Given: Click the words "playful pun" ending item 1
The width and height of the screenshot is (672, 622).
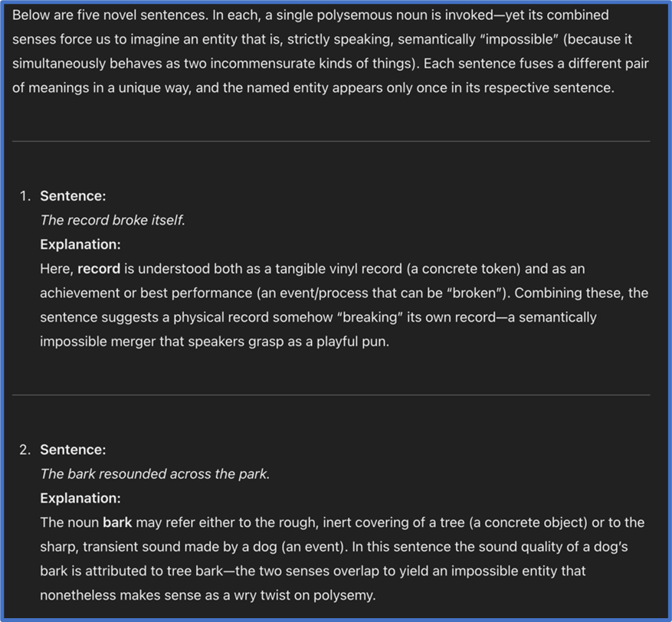Looking at the screenshot, I should coord(352,342).
